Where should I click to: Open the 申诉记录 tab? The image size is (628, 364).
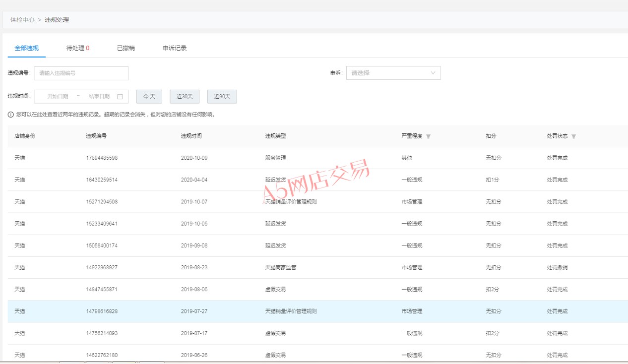[175, 48]
